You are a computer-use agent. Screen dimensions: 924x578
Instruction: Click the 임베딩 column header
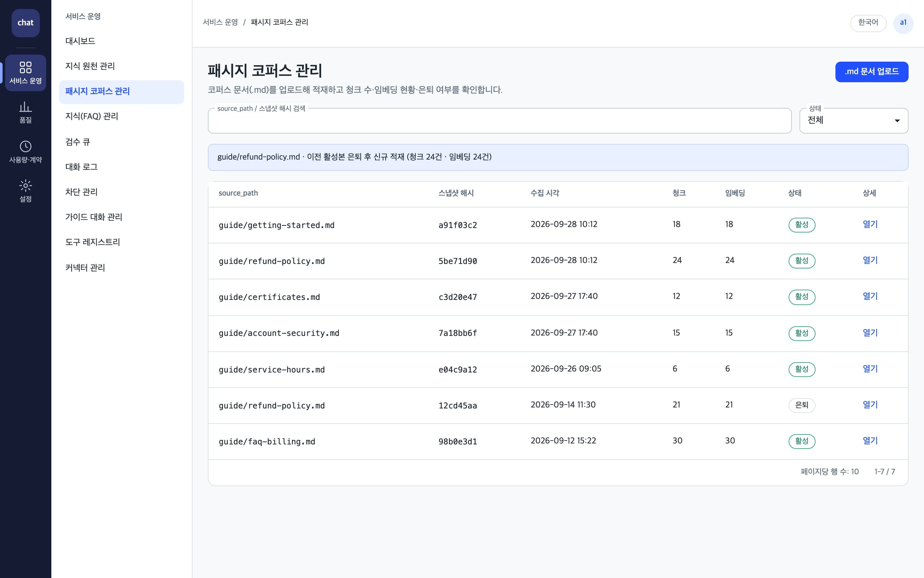pos(735,193)
